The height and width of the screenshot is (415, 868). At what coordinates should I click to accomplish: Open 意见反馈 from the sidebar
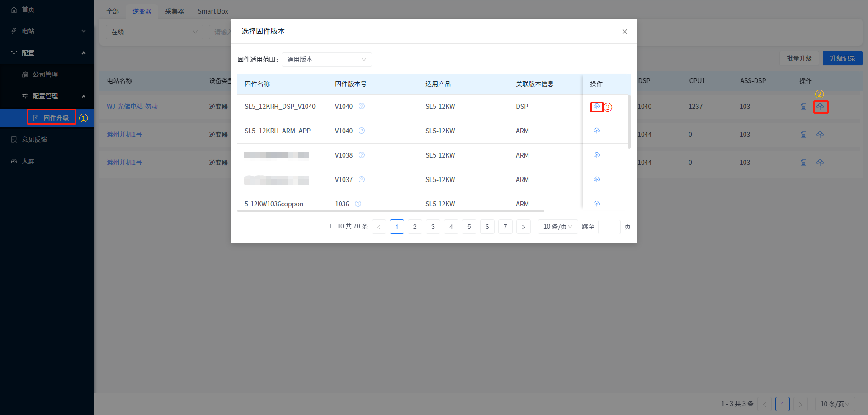pyautogui.click(x=34, y=140)
